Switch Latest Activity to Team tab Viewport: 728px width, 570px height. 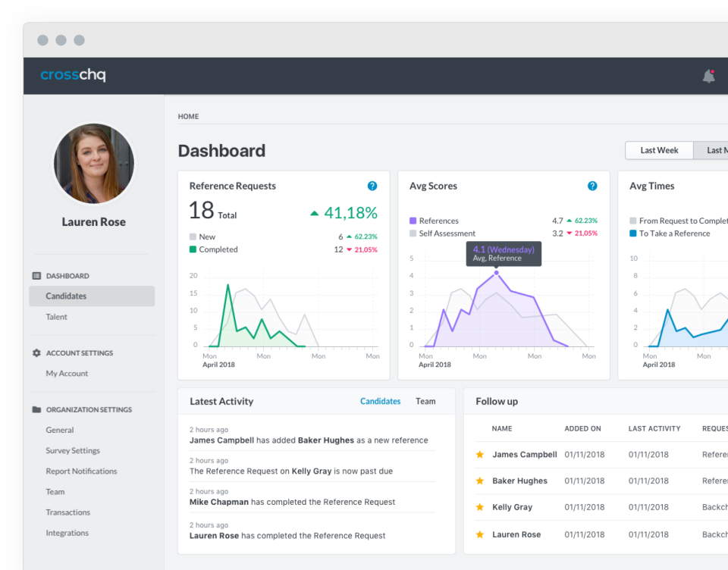pos(425,401)
